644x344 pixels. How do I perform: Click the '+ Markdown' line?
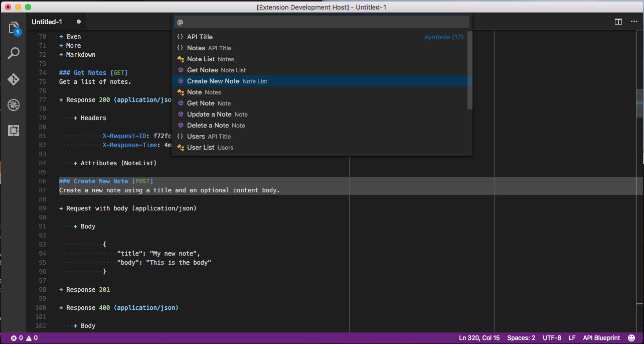click(x=77, y=55)
